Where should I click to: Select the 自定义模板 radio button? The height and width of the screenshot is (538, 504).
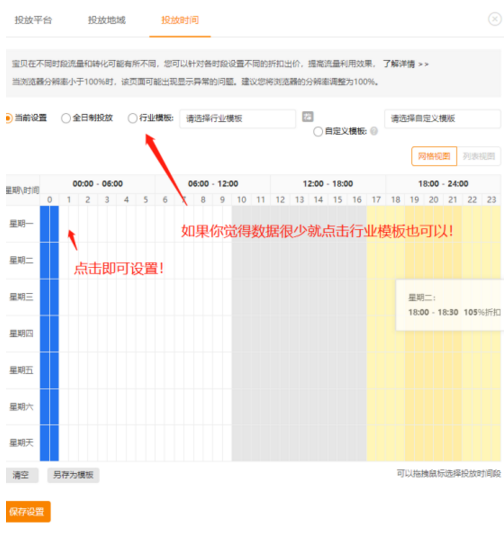point(318,131)
